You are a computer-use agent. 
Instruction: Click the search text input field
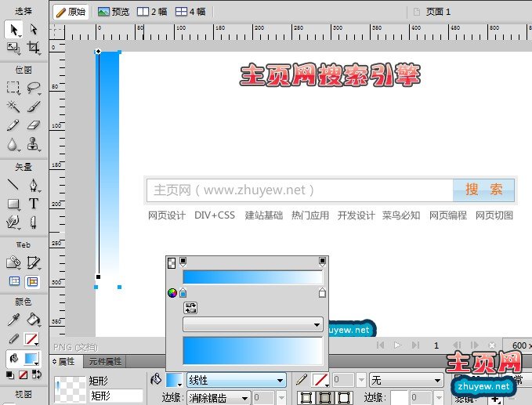[300, 190]
